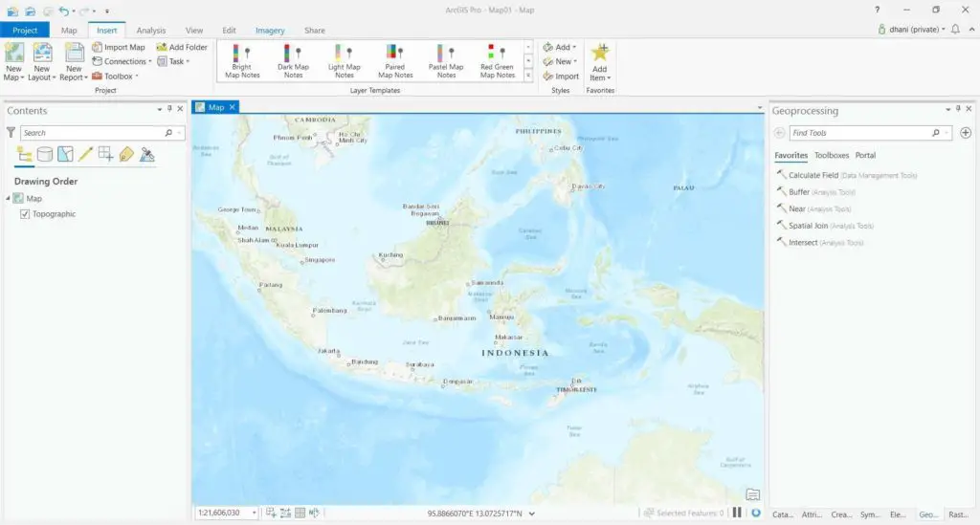Open the map scale dropdown
The width and height of the screenshot is (980, 525).
255,513
